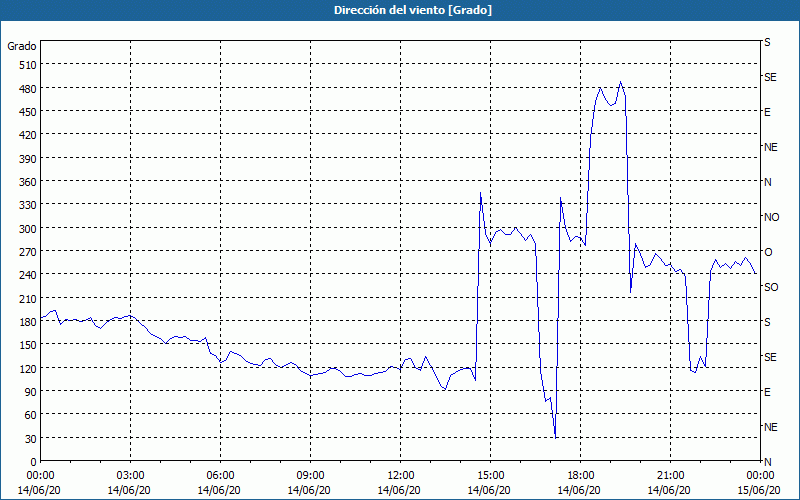This screenshot has width=800, height=500.
Task: Pick the 390 tick label on the left axis
Action: pyautogui.click(x=28, y=159)
